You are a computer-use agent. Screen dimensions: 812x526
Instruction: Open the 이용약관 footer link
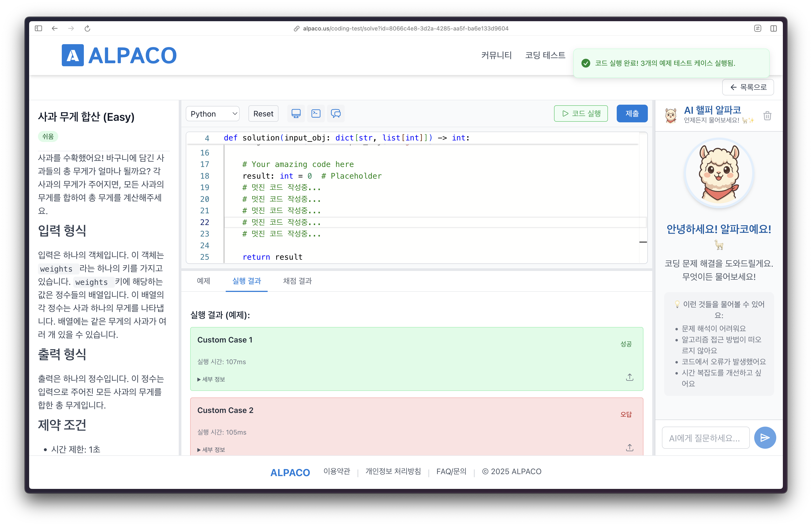pyautogui.click(x=336, y=471)
